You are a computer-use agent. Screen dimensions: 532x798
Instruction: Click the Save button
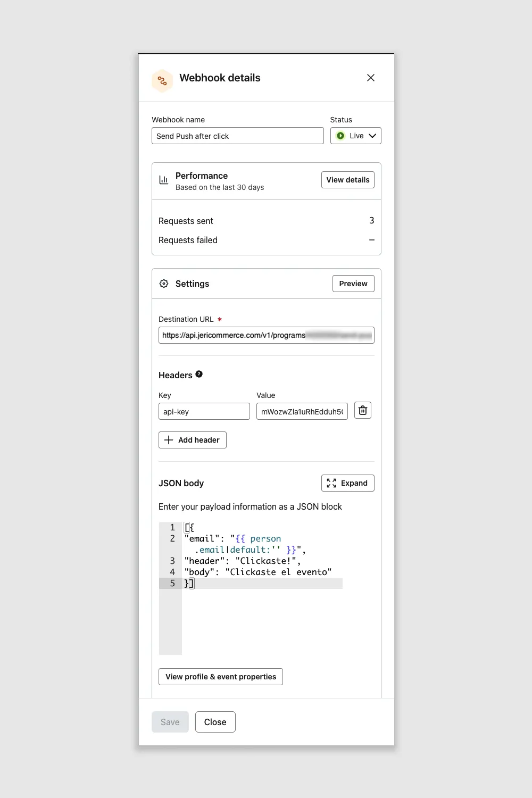170,722
